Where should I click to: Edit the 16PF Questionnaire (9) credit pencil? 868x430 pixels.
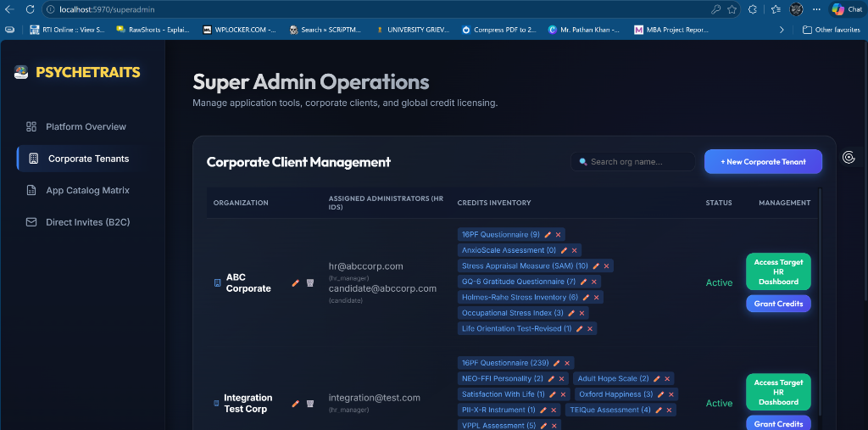click(x=548, y=235)
